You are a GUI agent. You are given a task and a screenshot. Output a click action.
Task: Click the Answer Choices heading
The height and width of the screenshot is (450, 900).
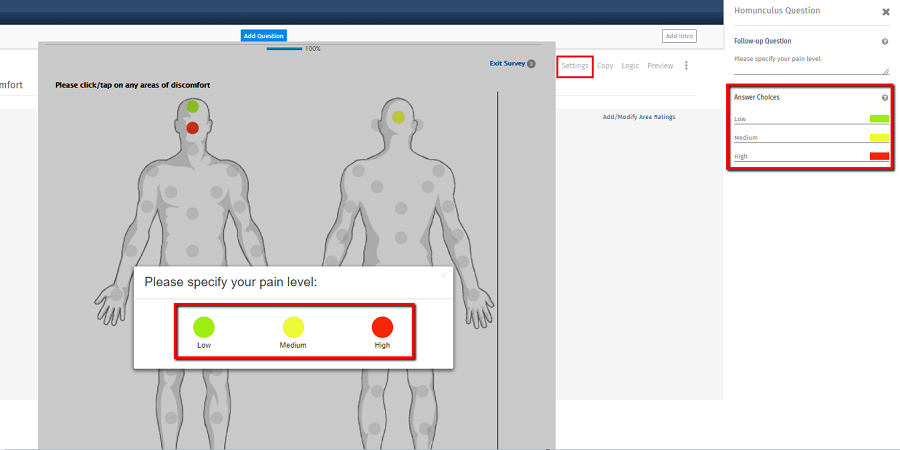tap(757, 98)
